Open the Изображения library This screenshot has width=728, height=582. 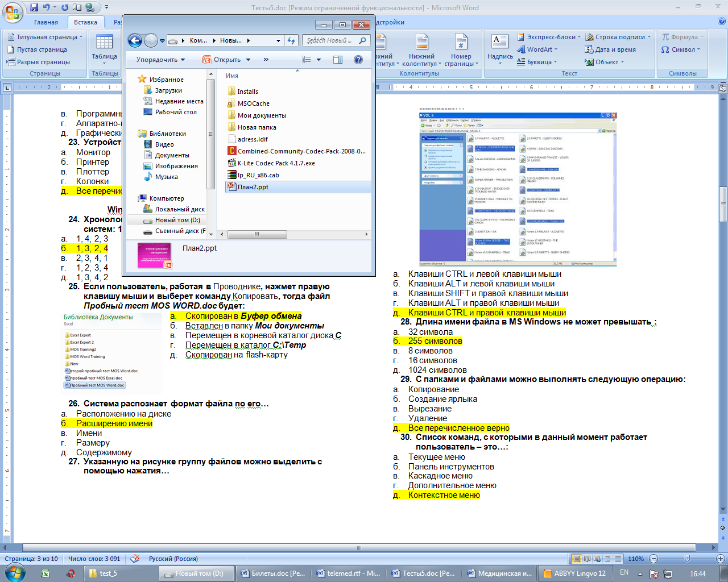(176, 166)
